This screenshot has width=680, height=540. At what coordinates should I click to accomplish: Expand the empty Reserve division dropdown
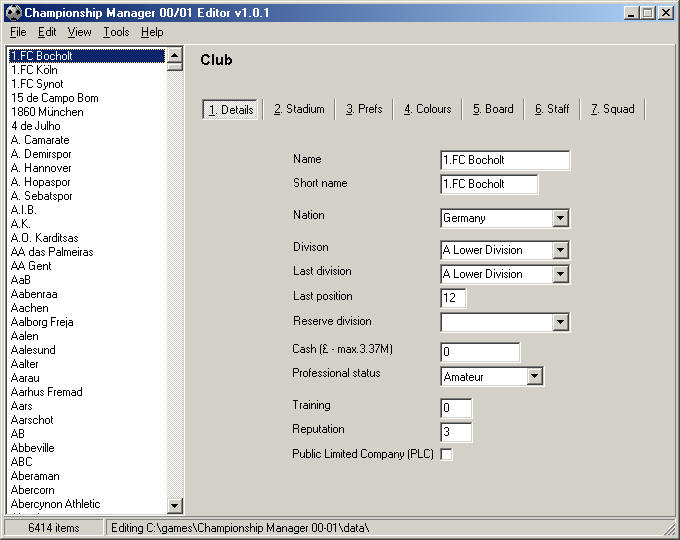pyautogui.click(x=560, y=322)
